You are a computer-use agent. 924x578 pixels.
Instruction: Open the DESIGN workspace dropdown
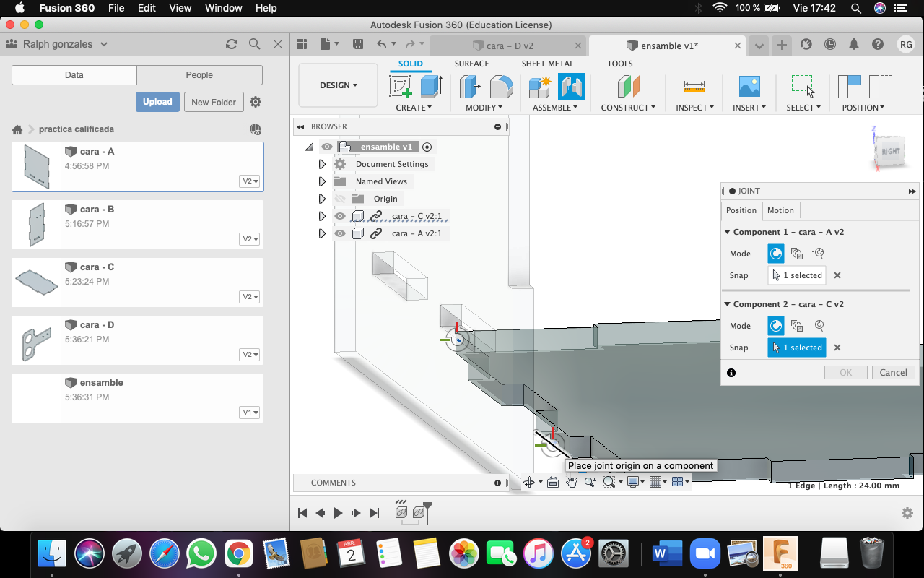coord(338,85)
